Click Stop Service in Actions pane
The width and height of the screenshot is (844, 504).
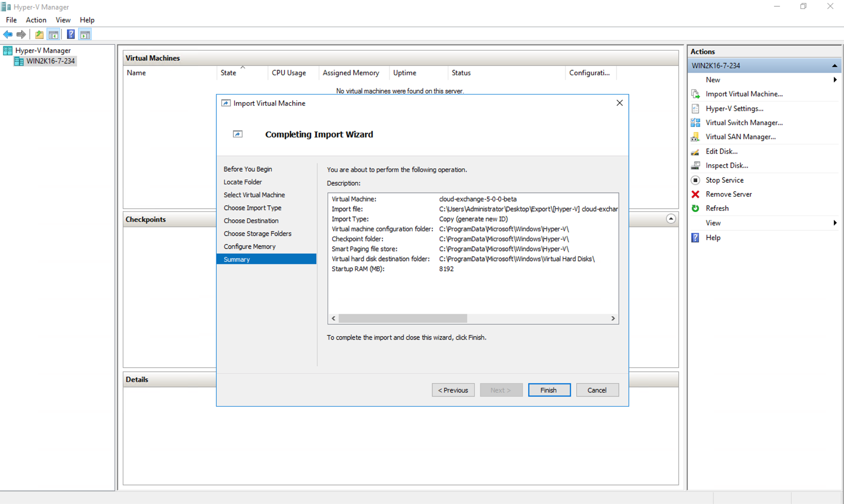(724, 180)
